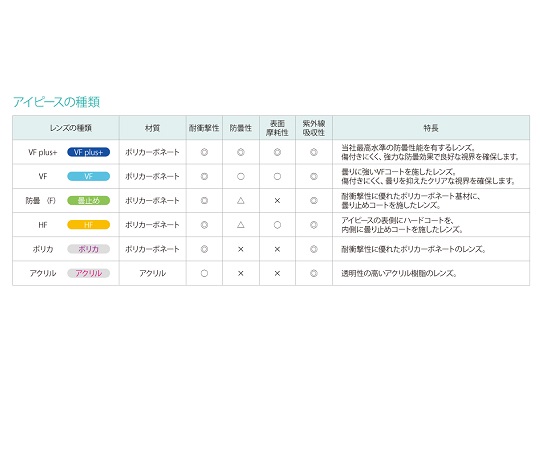Select the 紫外線吸収性 column header
Image resolution: width=540 pixels, height=450 pixels.
click(x=314, y=128)
